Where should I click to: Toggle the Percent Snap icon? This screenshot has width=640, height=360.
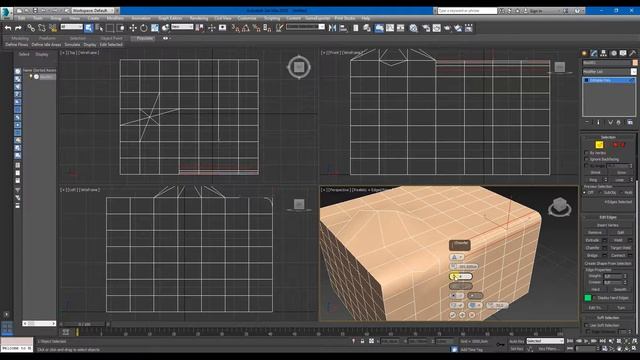point(256,28)
